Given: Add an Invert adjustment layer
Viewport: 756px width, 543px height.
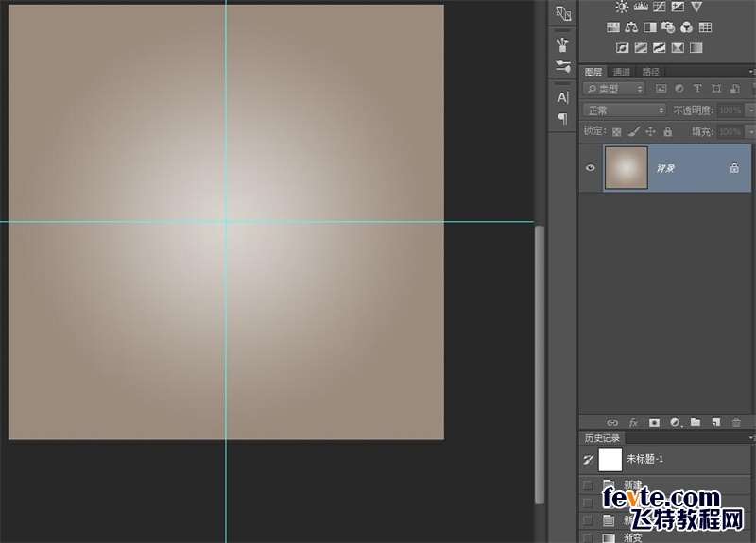Looking at the screenshot, I should coord(623,48).
